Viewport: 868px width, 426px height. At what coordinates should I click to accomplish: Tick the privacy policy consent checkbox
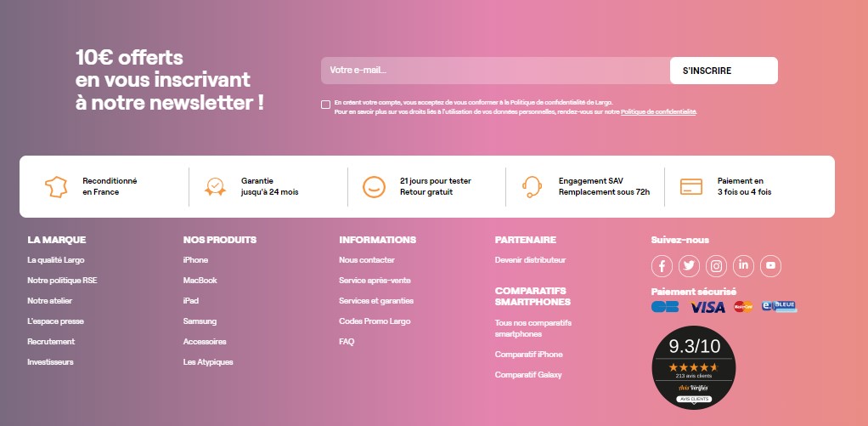[326, 105]
